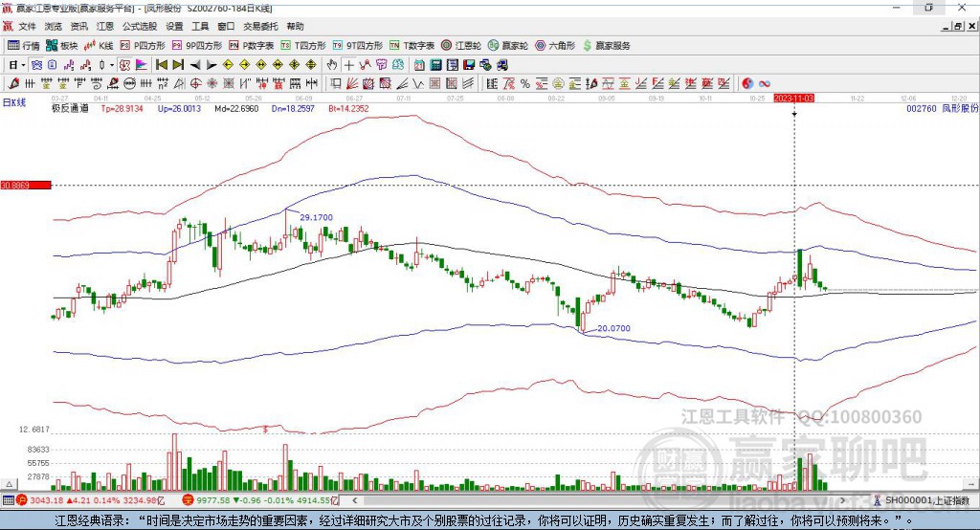The height and width of the screenshot is (530, 980).
Task: Open the P四方形 square tool
Action: (143, 45)
